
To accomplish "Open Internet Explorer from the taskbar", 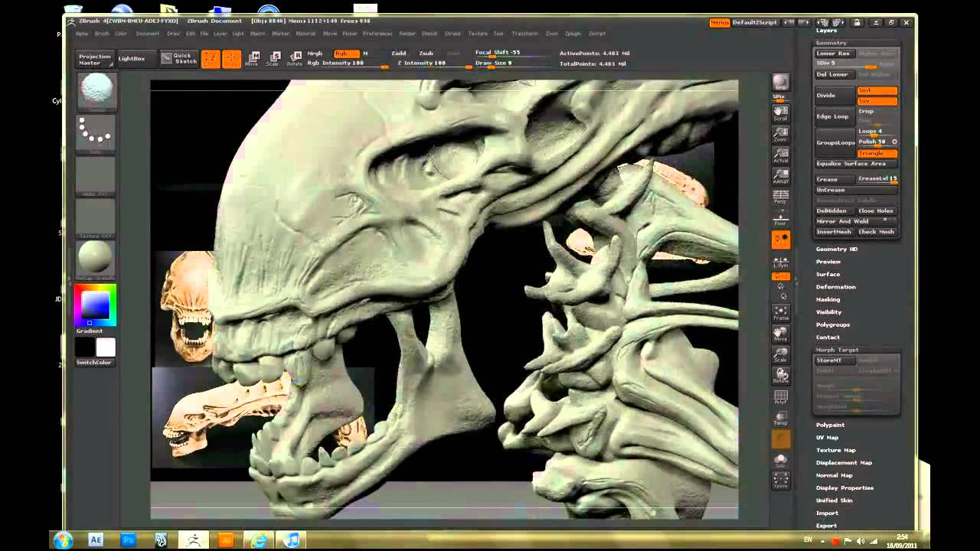I will click(260, 540).
